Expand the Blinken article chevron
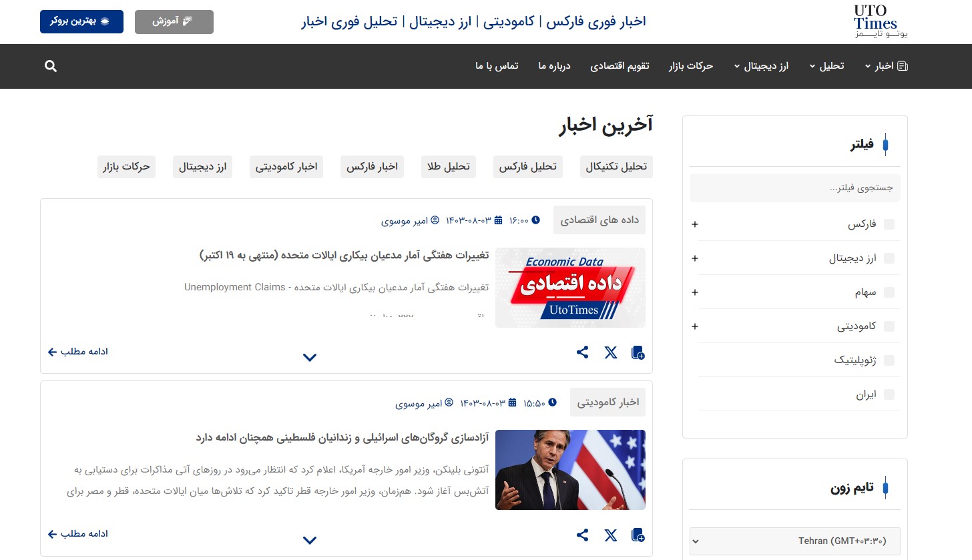This screenshot has height=560, width=972. pyautogui.click(x=309, y=539)
